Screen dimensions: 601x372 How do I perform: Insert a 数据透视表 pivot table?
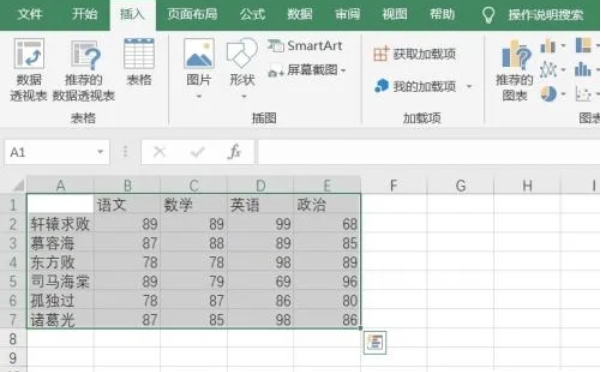29,70
